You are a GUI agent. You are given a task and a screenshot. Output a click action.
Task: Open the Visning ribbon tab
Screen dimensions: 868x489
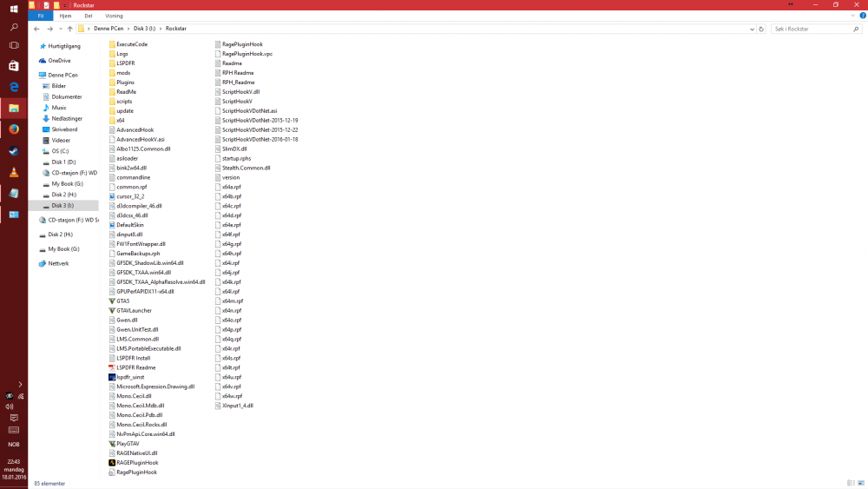pyautogui.click(x=114, y=16)
